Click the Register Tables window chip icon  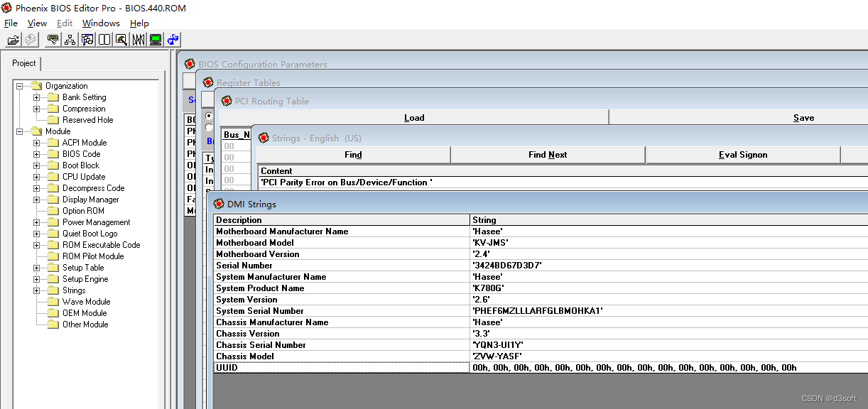coord(208,82)
